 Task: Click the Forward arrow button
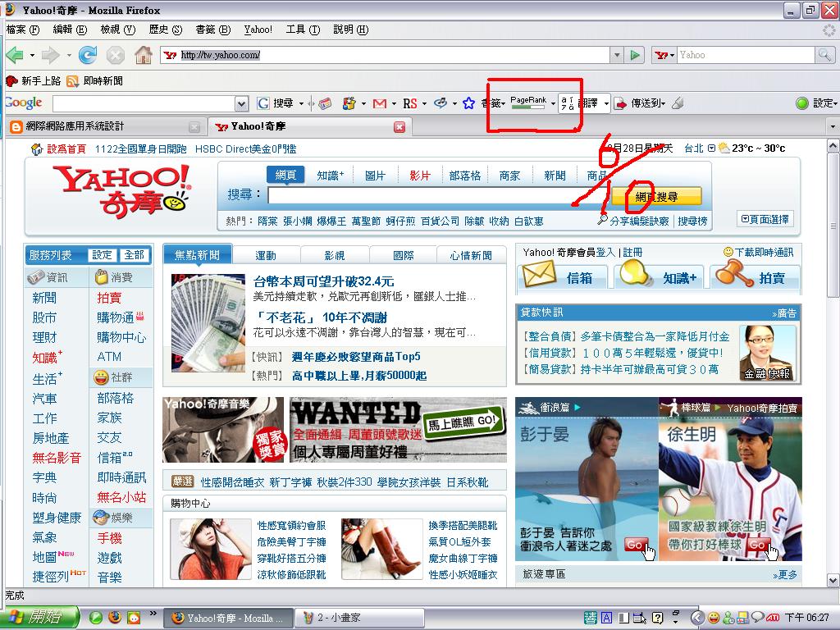point(50,55)
